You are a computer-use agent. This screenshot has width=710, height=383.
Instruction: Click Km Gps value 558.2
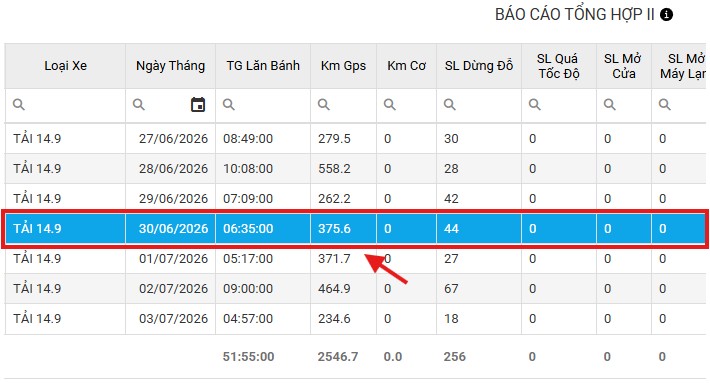coord(334,168)
